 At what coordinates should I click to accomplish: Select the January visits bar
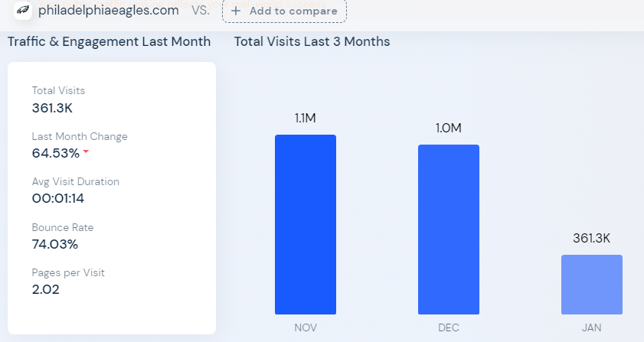[591, 285]
